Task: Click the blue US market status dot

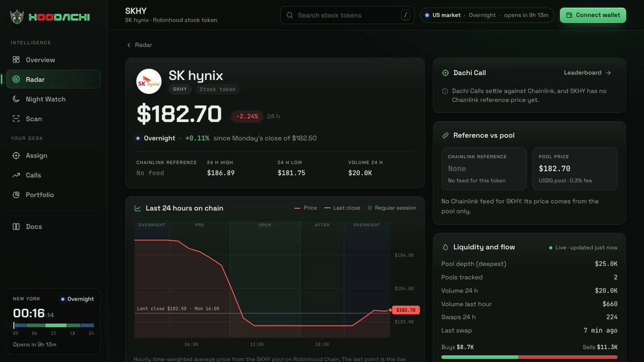Action: (427, 15)
